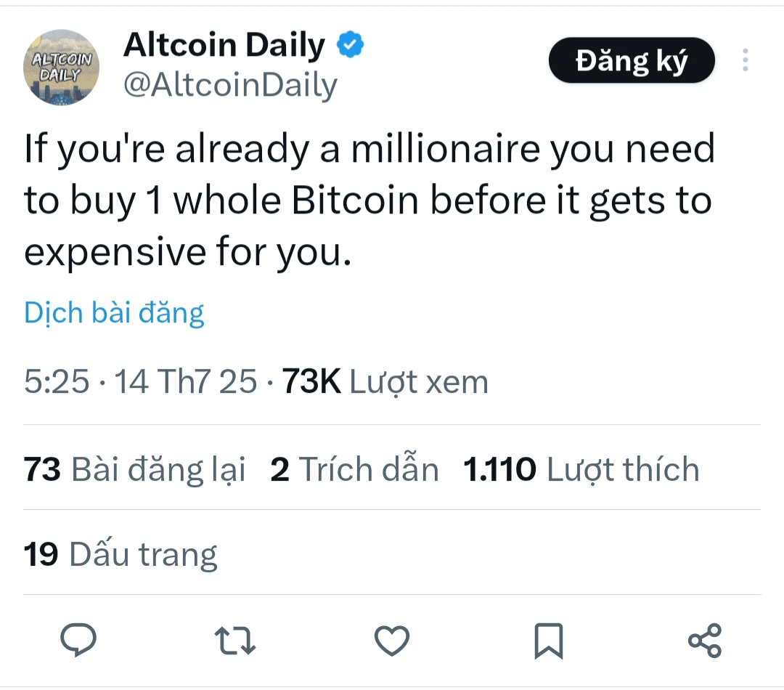View the 2 Trích dẫn quotes
The image size is (784, 690).
coord(354,470)
